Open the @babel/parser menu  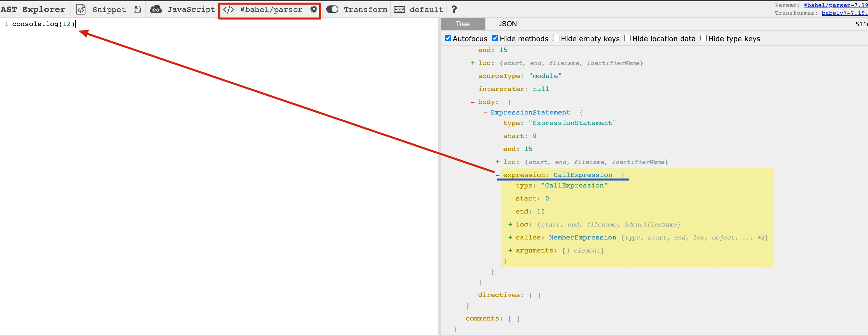(271, 9)
